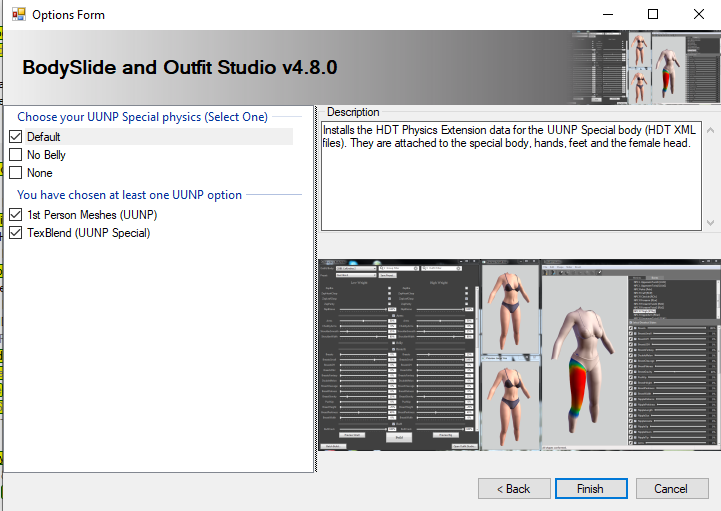Click the Description group label
The image size is (721, 511).
coord(353,112)
